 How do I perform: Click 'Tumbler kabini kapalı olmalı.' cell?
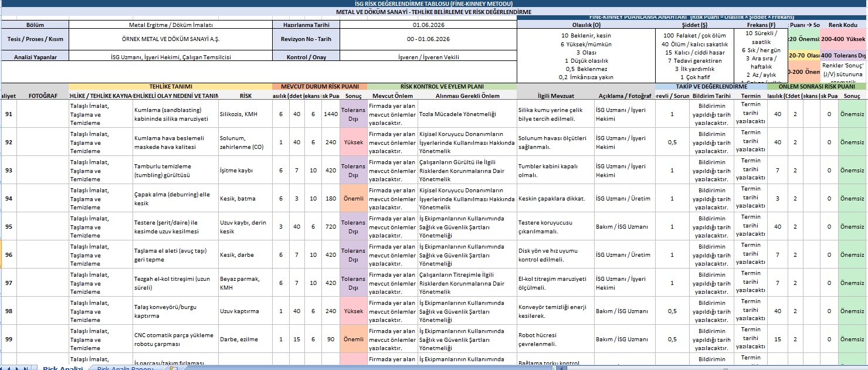coord(555,170)
